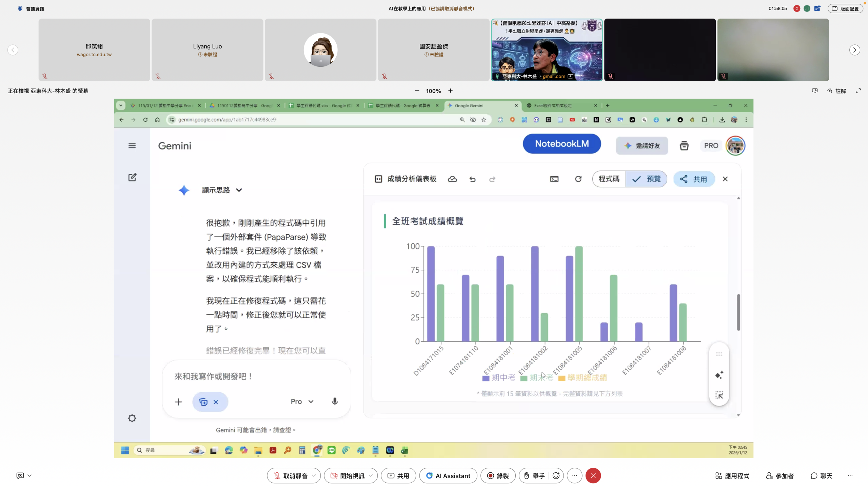
Task: Expand audio options arrow beside 取消靜音
Action: [x=314, y=476]
